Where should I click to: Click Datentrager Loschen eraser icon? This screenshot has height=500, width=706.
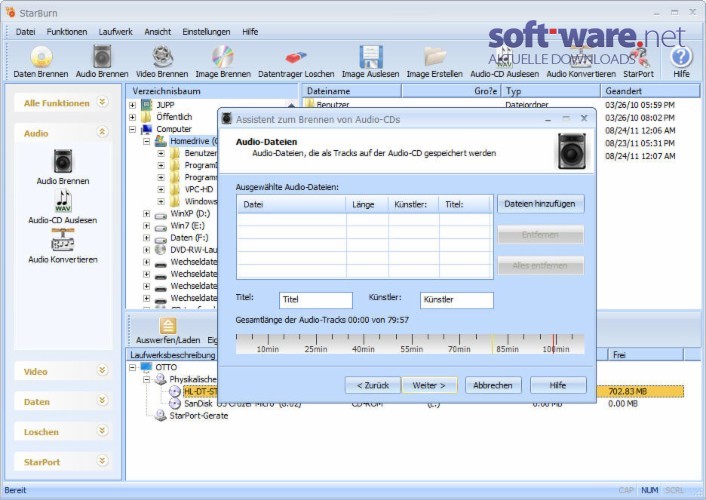(296, 58)
